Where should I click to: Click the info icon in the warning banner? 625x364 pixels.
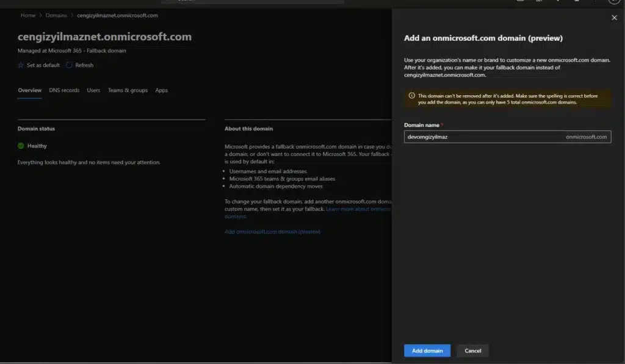tap(412, 96)
